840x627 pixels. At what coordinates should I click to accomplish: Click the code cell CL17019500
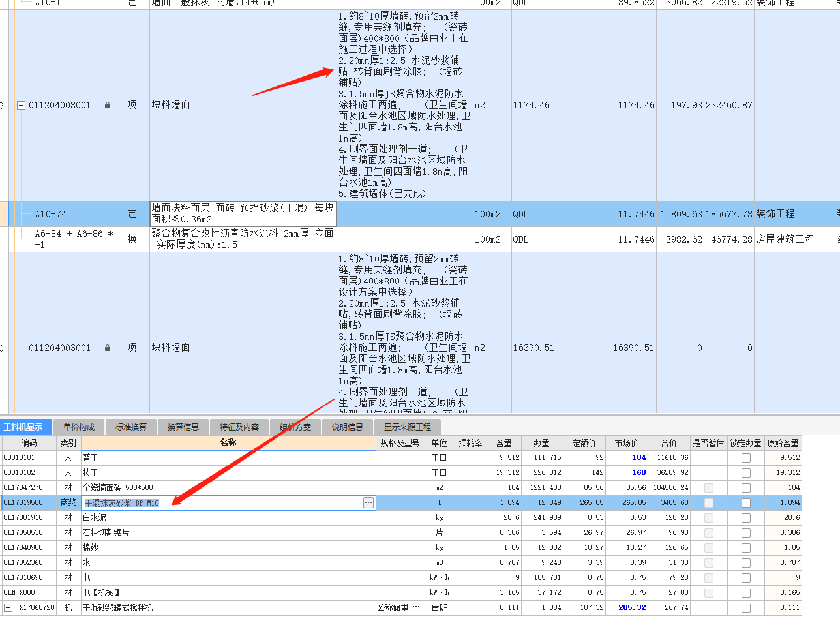29,503
